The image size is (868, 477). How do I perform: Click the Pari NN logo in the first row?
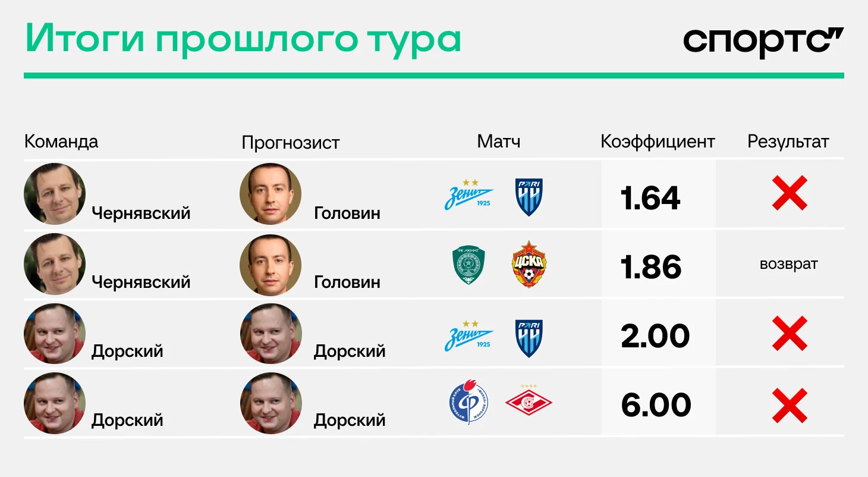(529, 197)
